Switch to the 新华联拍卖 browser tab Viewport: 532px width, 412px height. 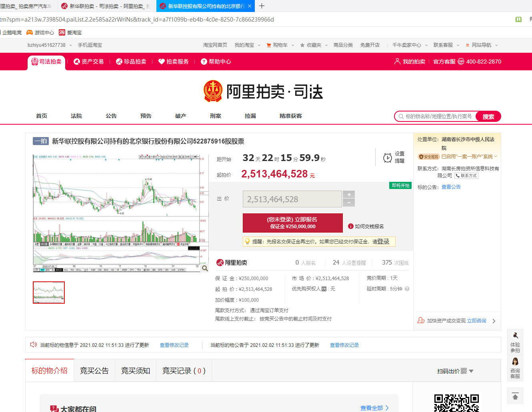click(x=106, y=6)
